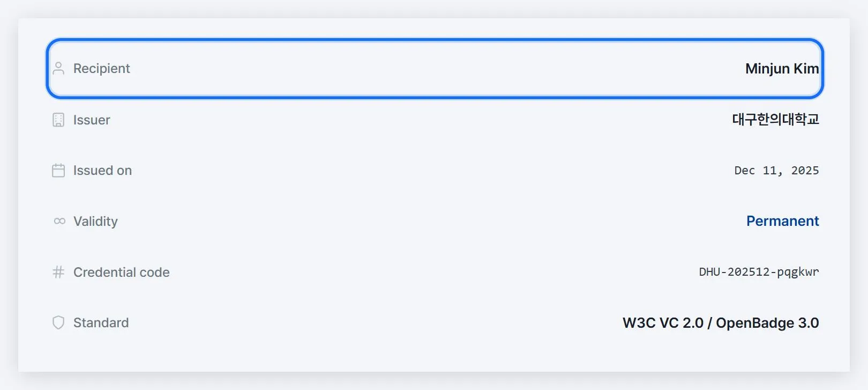Click the calendar icon beside Issued on
The height and width of the screenshot is (390, 868).
pos(58,170)
